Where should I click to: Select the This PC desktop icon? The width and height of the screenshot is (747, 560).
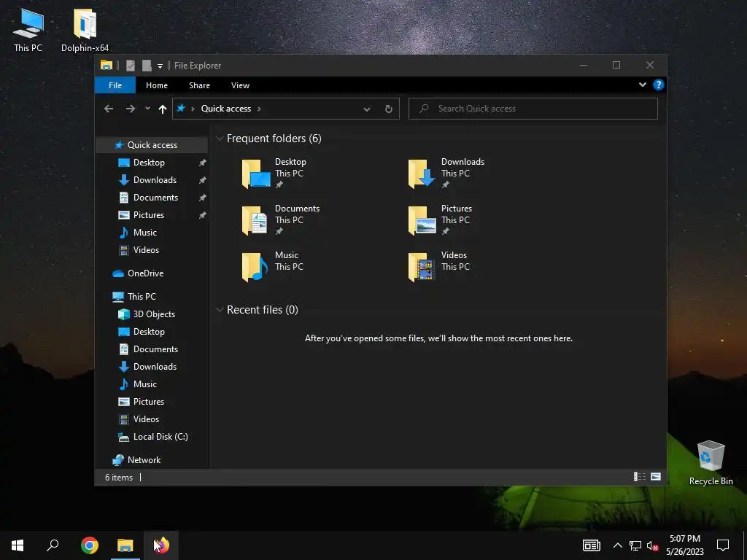tap(28, 31)
